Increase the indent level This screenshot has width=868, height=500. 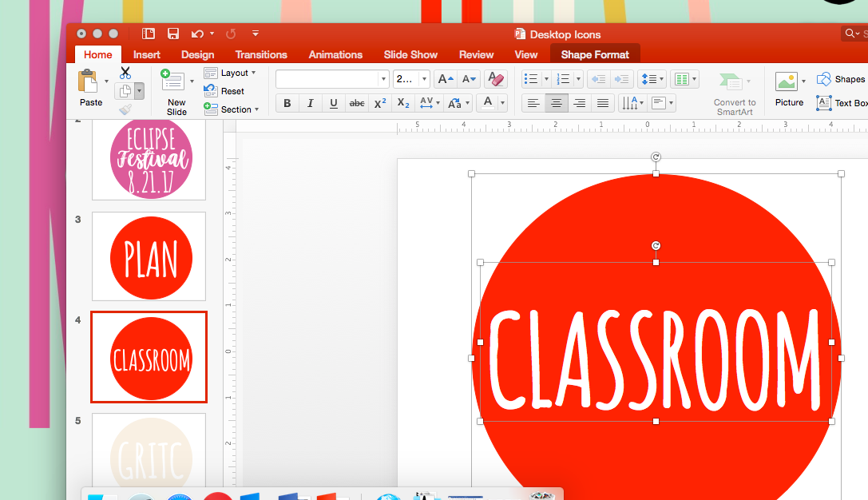point(621,79)
